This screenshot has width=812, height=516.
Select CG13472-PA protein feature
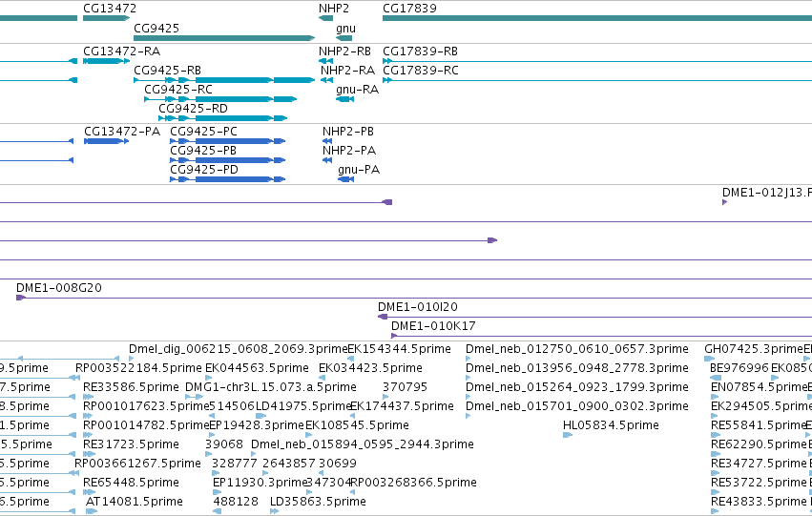[106, 141]
